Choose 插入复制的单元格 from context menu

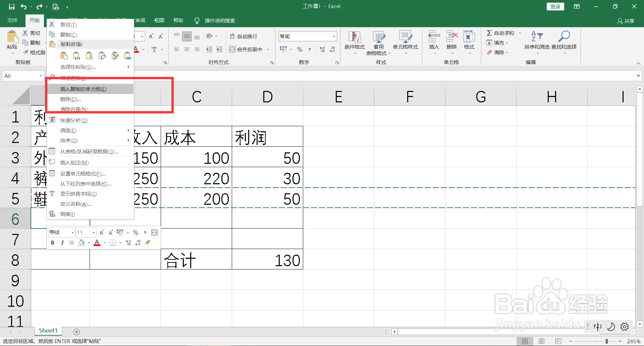83,89
